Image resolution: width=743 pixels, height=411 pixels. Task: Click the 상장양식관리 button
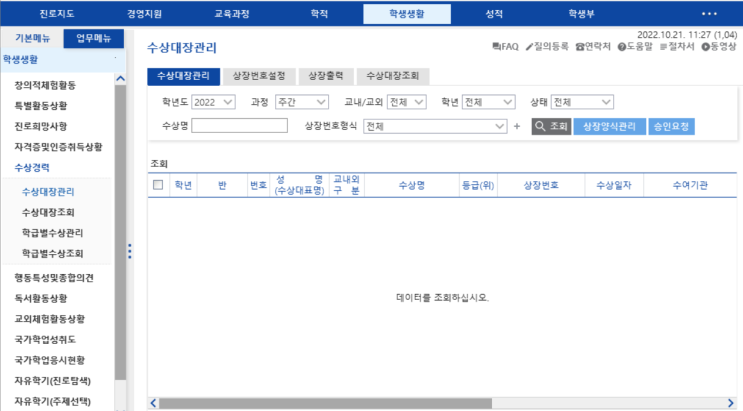(x=609, y=126)
